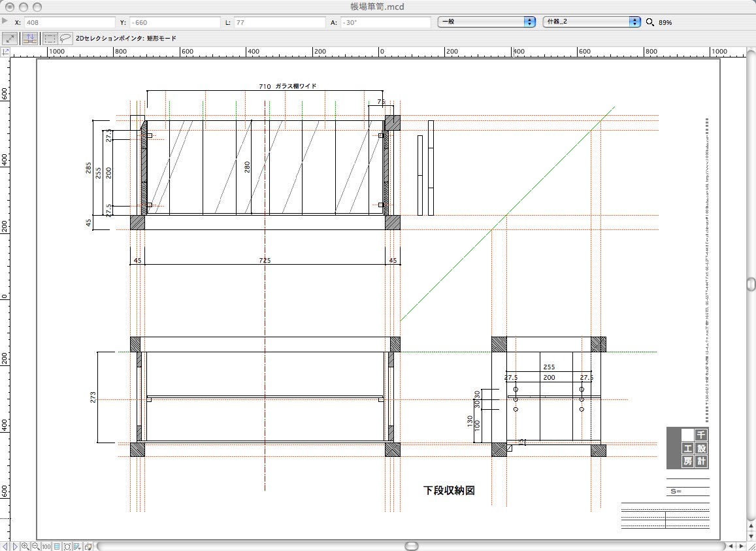This screenshot has width=756, height=551.
Task: Click the horizontal scrollbar left arrow
Action: coord(731,546)
